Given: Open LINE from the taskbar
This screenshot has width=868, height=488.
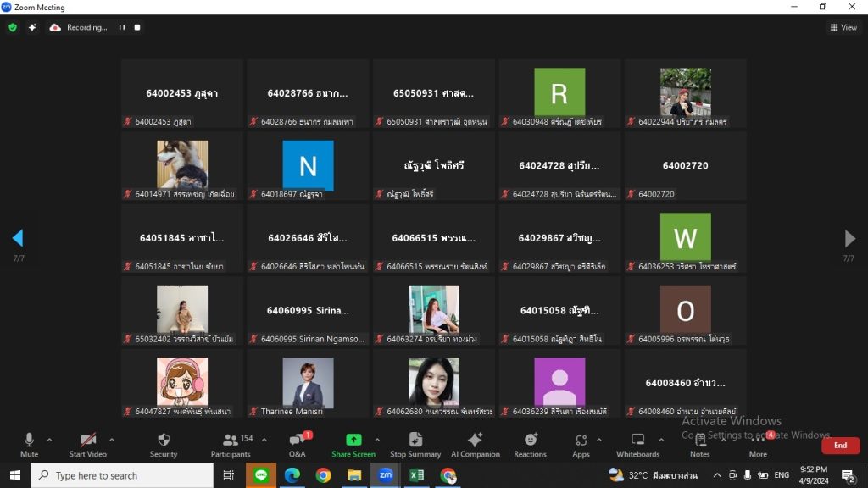Looking at the screenshot, I should [x=261, y=475].
